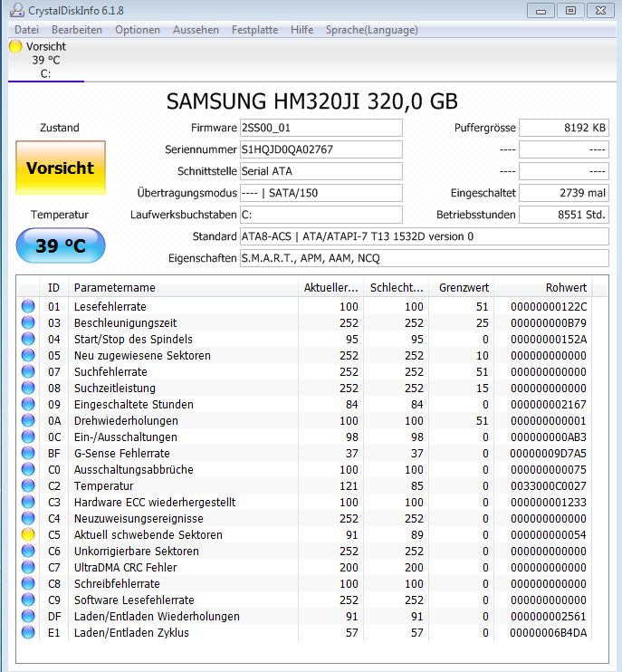Click the Betriebsstunden value 8551 Std.
Image resolution: width=622 pixels, height=672 pixels.
(564, 215)
